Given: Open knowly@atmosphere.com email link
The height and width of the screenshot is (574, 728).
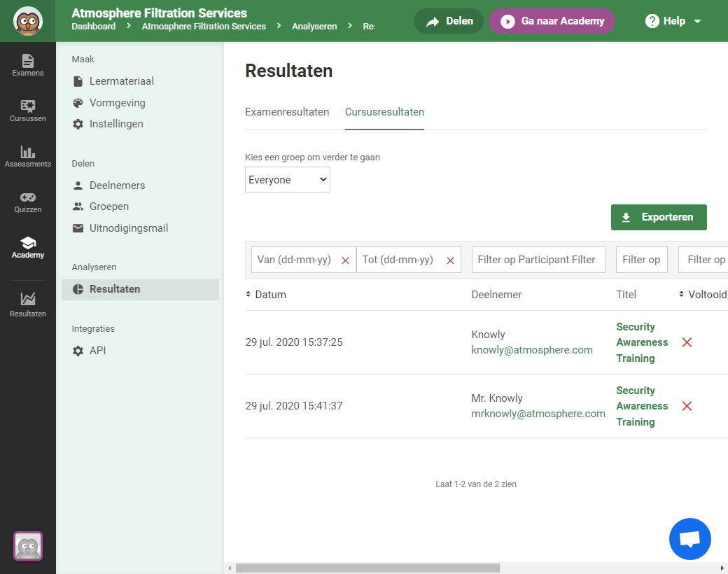Looking at the screenshot, I should pos(532,350).
